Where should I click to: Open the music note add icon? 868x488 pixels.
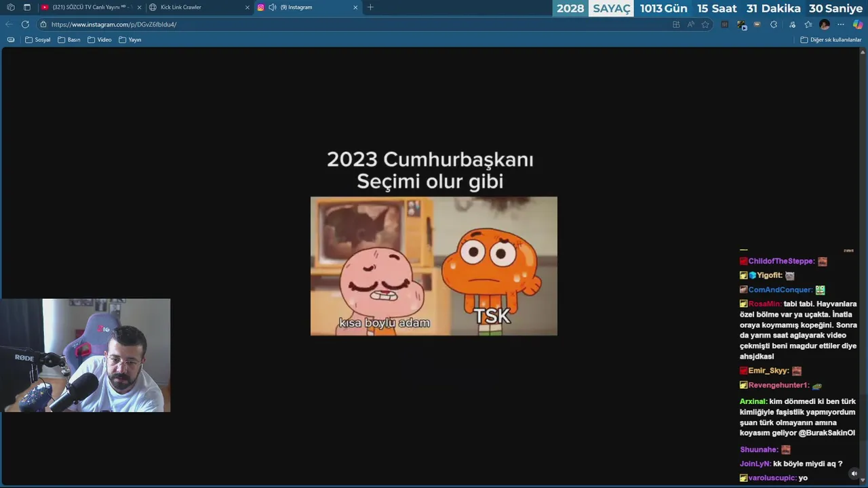pyautogui.click(x=792, y=24)
